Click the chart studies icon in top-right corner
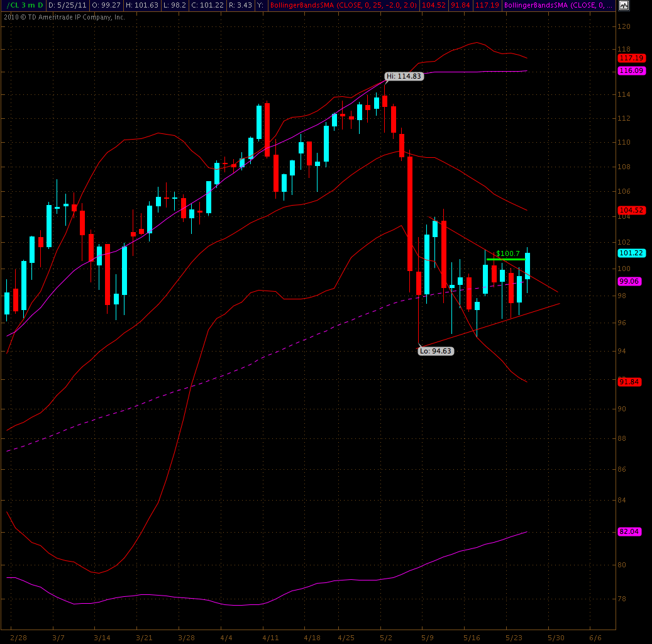Image resolution: width=652 pixels, height=644 pixels. 623,5
